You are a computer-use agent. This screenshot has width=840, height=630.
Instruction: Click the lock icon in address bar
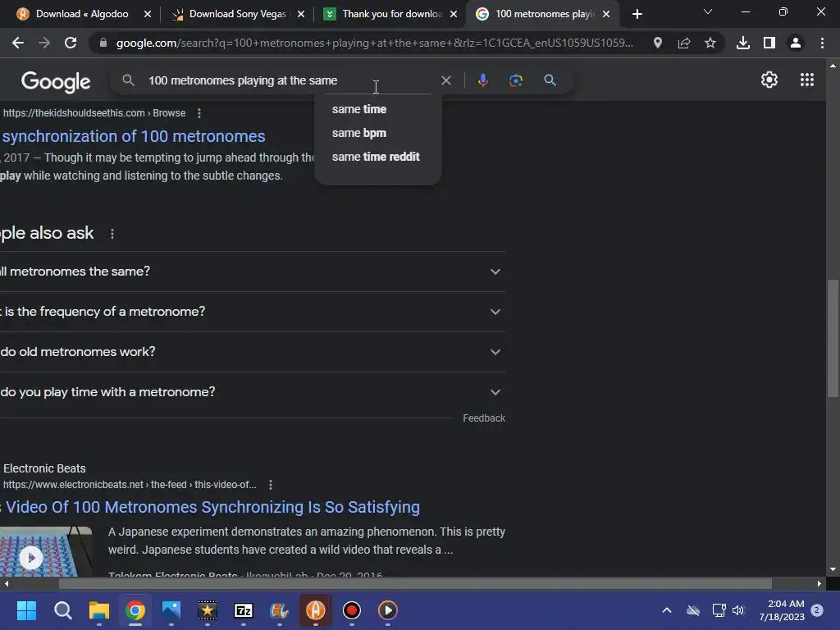click(x=103, y=43)
